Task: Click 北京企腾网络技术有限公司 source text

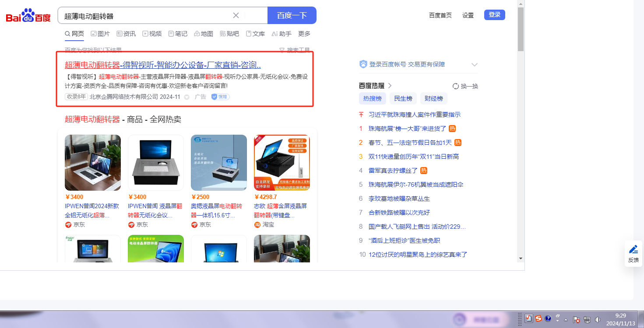Action: click(x=124, y=97)
